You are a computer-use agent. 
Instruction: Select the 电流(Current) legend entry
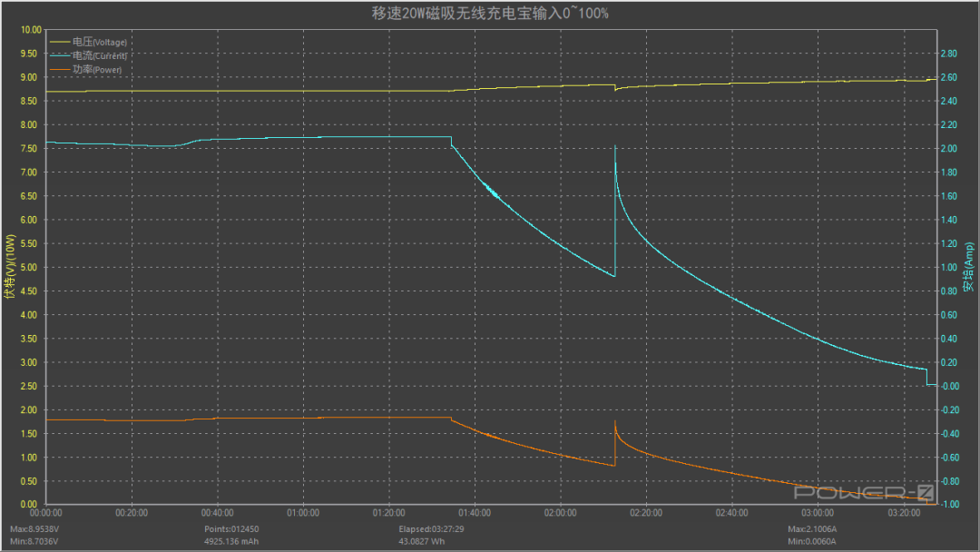point(89,55)
